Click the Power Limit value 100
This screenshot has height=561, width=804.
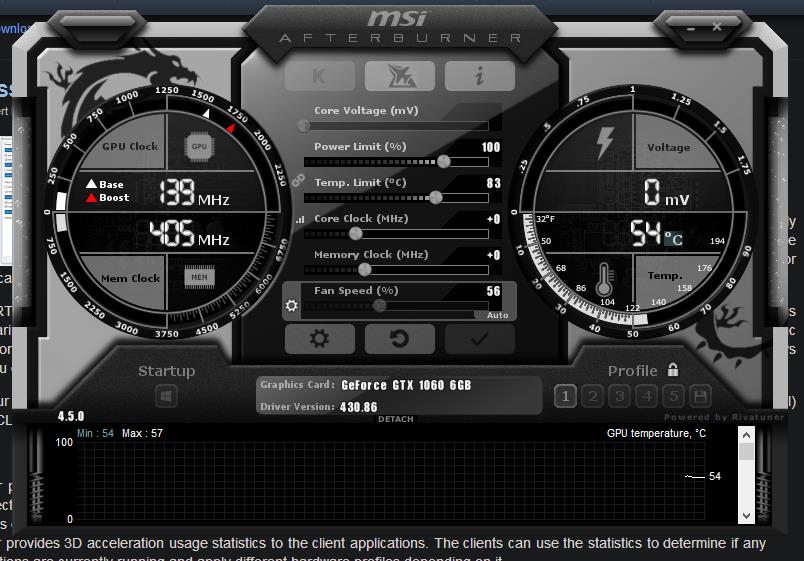coord(491,147)
